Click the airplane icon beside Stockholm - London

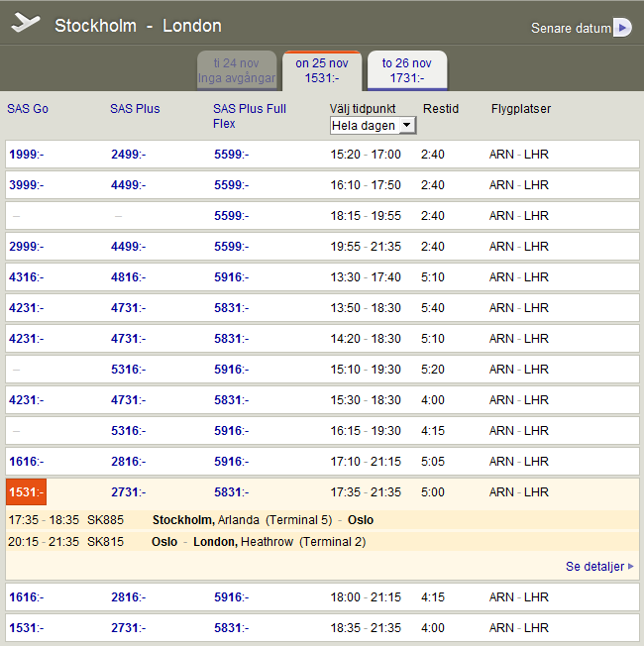coord(26,24)
